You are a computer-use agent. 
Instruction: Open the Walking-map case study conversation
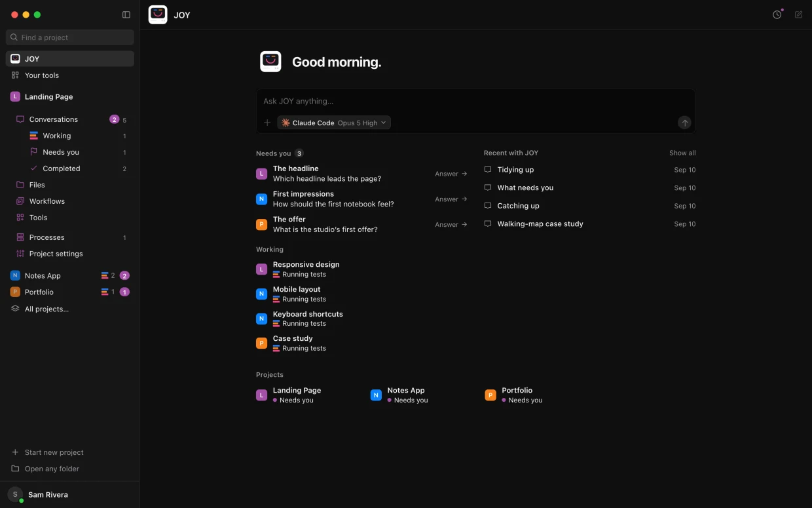(589, 224)
